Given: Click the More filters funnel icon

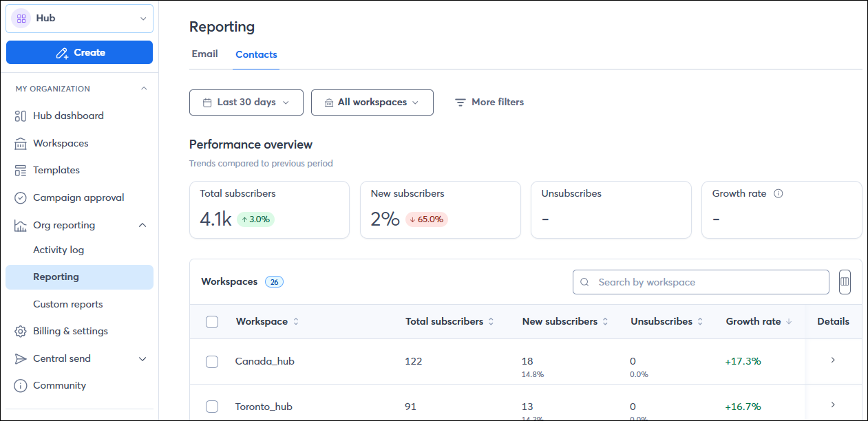Looking at the screenshot, I should (x=461, y=102).
